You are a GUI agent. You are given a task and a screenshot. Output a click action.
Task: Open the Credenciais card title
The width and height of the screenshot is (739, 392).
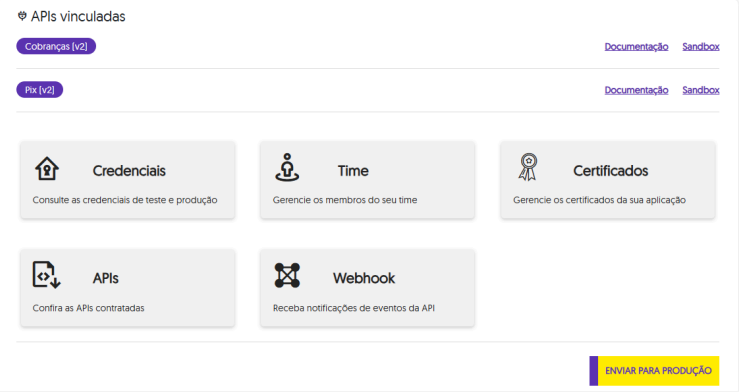[129, 171]
